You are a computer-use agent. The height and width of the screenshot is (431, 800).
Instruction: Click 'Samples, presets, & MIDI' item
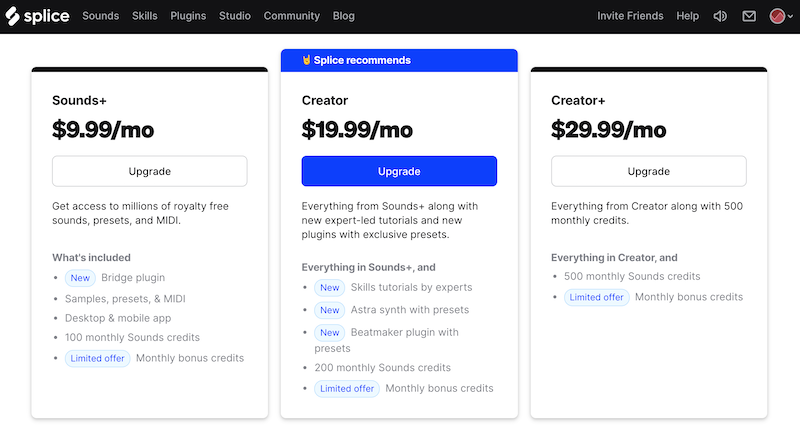point(125,299)
